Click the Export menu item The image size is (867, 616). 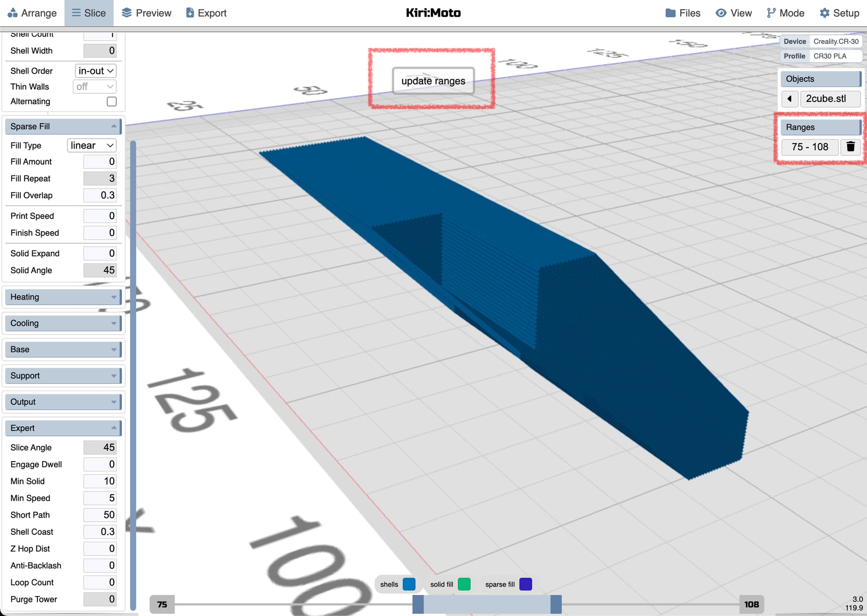(x=206, y=13)
